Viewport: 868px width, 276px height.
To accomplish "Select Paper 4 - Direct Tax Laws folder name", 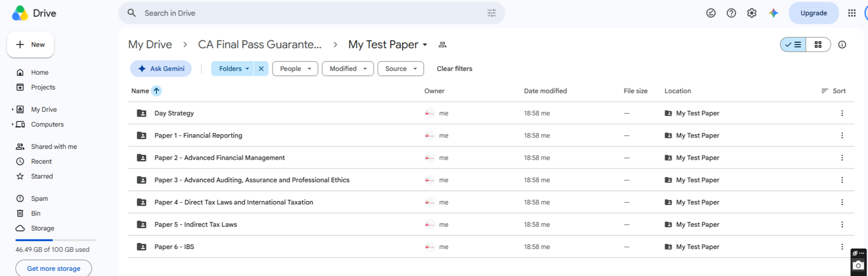I will pyautogui.click(x=234, y=202).
